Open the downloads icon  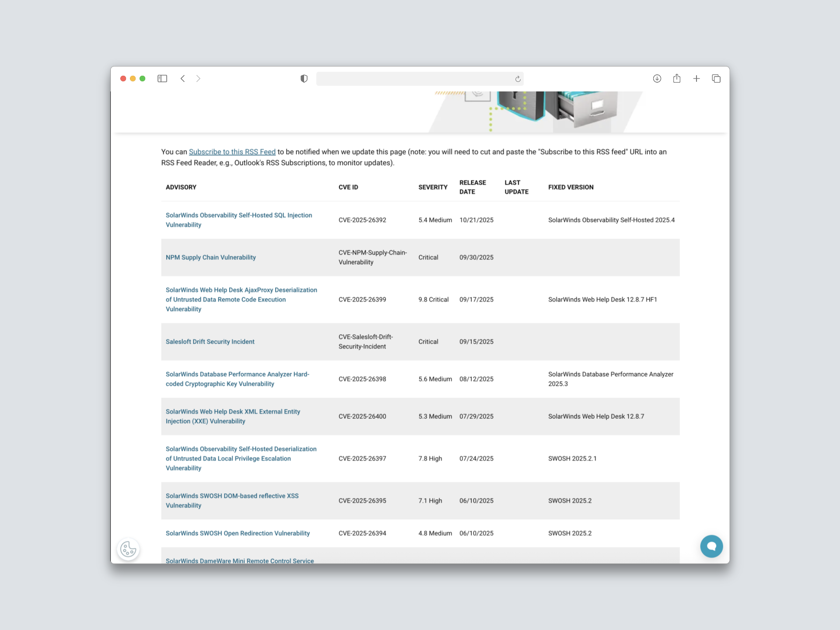click(657, 79)
